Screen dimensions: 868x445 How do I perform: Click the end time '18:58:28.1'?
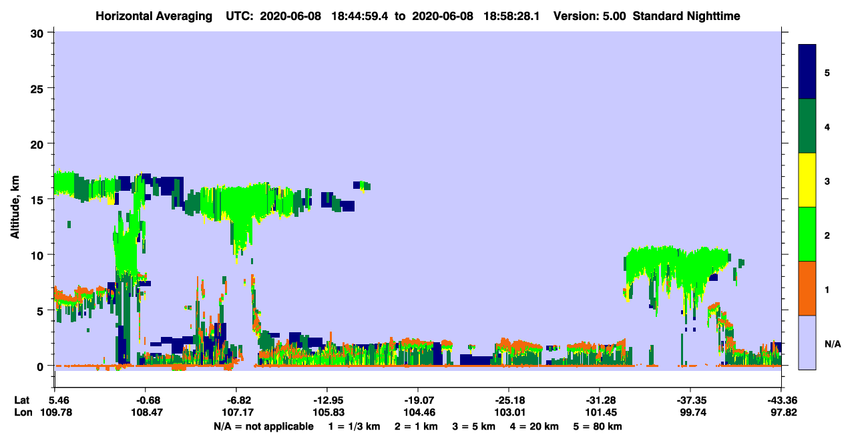click(511, 16)
